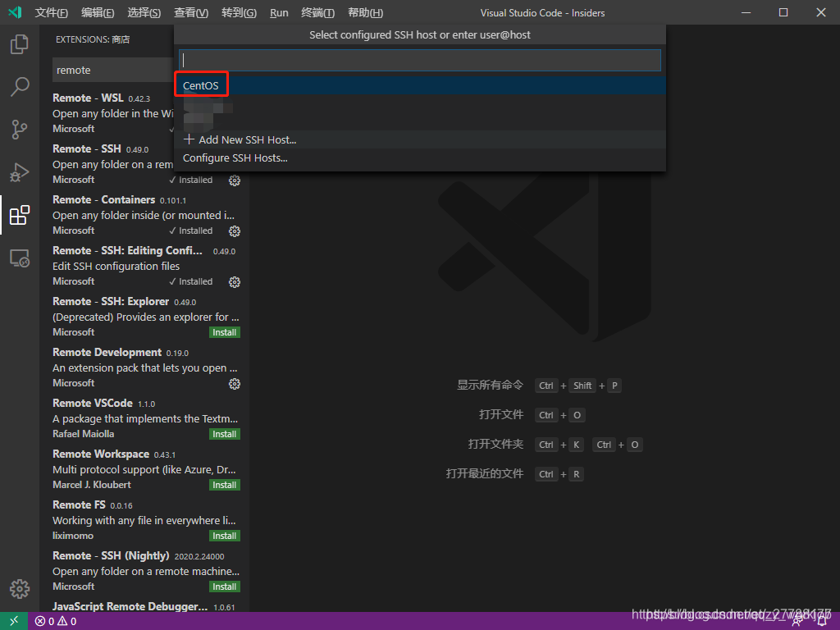Open the Extensions view icon
840x630 pixels.
[20, 216]
